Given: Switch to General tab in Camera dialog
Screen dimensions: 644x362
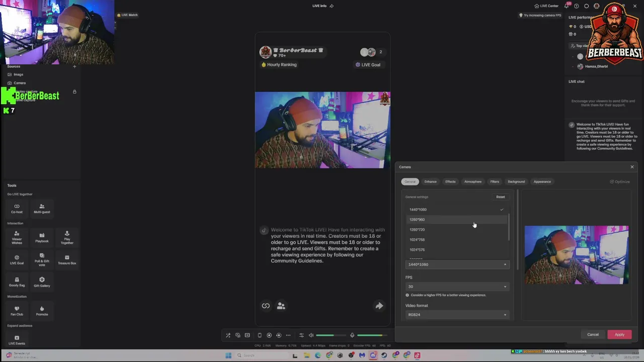Looking at the screenshot, I should point(410,182).
